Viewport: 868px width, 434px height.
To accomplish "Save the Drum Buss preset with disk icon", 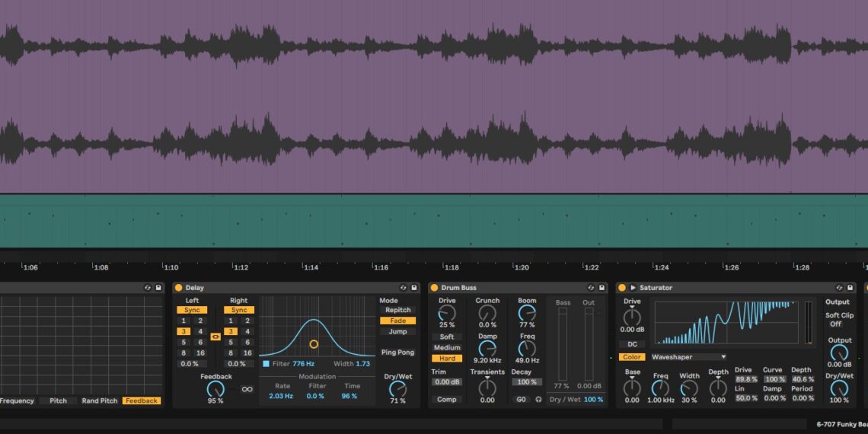I will coord(602,288).
